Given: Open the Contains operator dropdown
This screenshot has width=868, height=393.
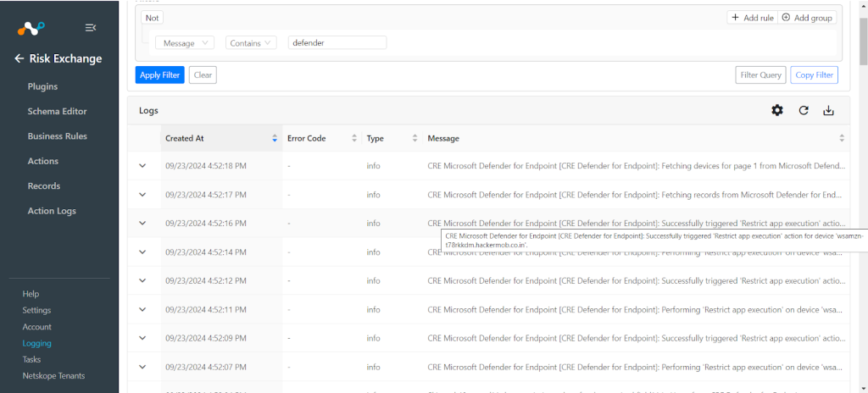Looking at the screenshot, I should click(251, 42).
